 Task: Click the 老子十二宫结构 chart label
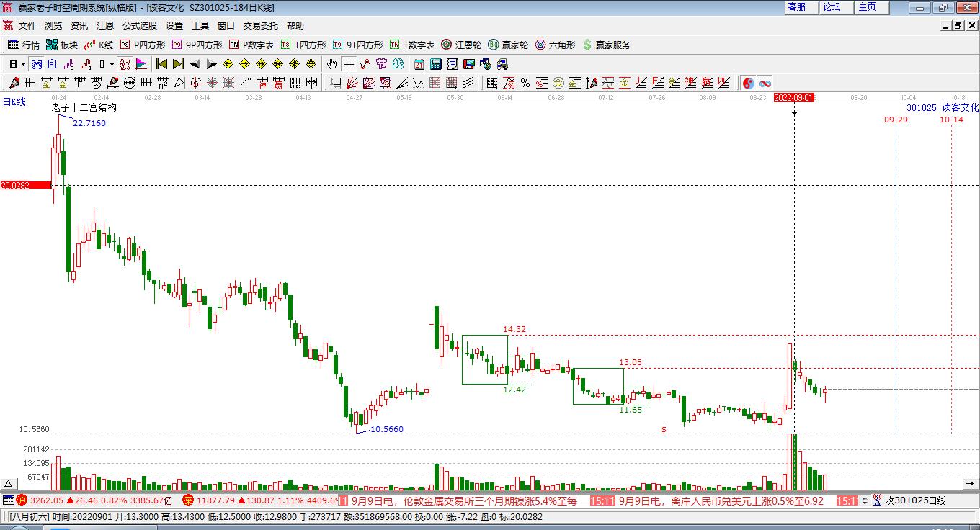click(x=84, y=107)
